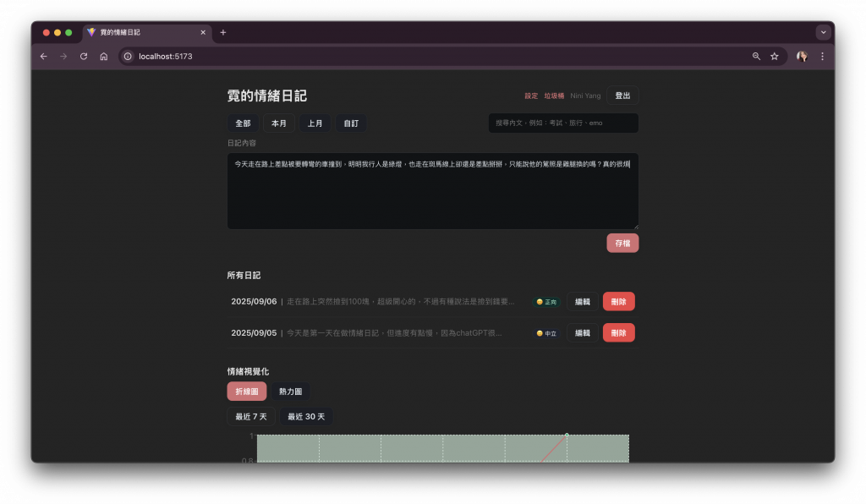Filter diaries by 全部
Screen dimensions: 866x504
(x=243, y=123)
